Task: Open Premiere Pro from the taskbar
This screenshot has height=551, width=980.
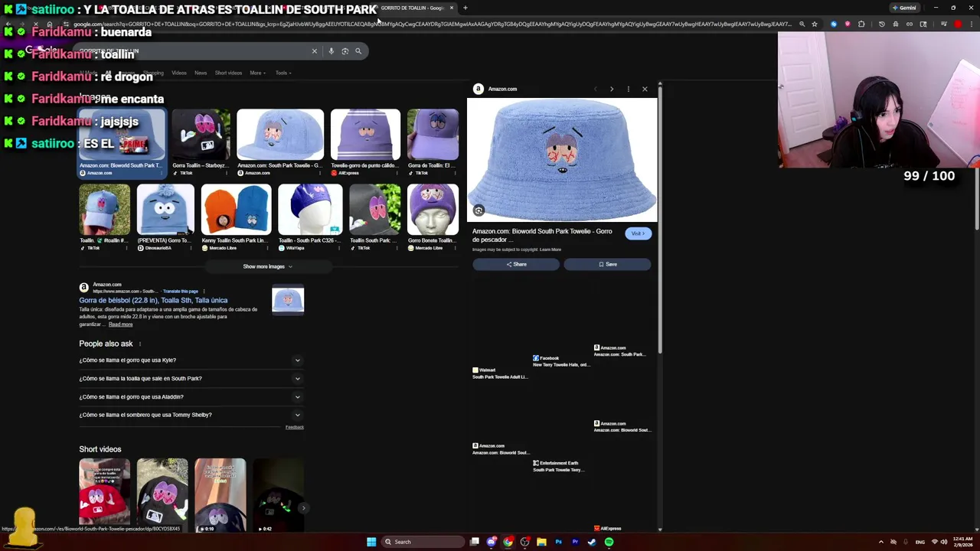Action: pyautogui.click(x=575, y=542)
